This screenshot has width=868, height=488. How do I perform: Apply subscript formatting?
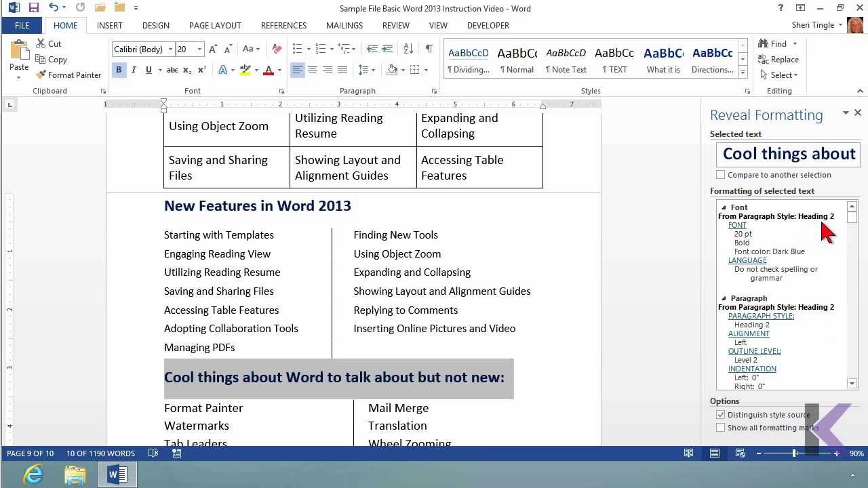[189, 70]
